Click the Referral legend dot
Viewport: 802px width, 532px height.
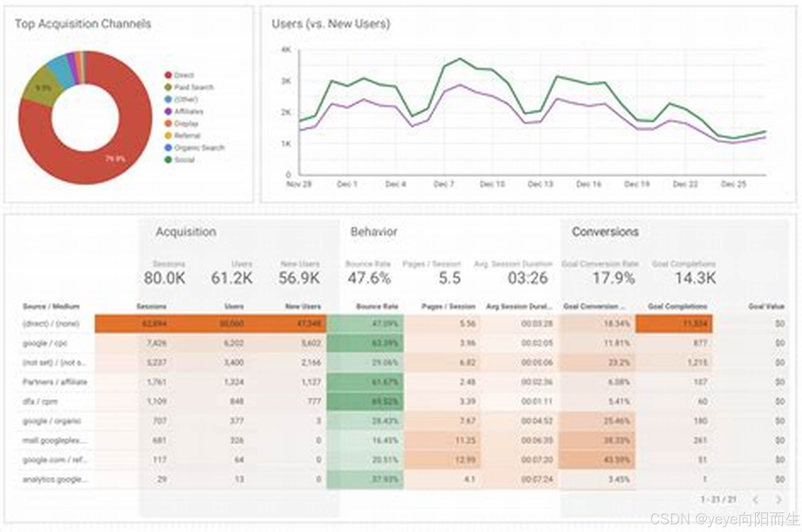(x=168, y=135)
